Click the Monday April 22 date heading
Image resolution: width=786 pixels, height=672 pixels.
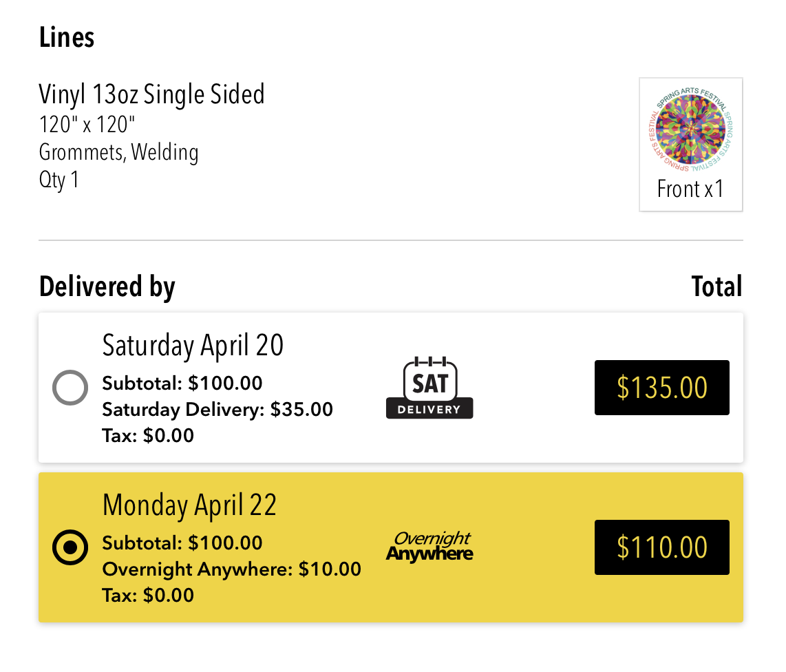[189, 505]
